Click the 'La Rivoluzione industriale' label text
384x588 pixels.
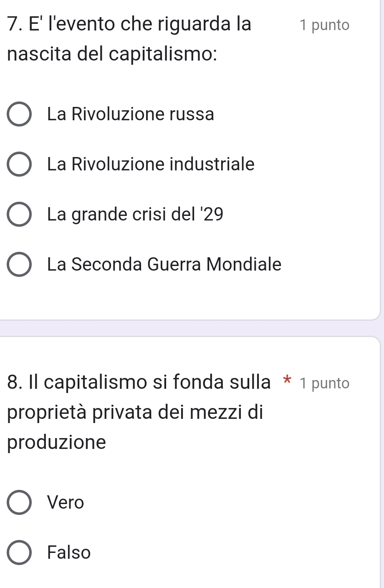tap(151, 165)
